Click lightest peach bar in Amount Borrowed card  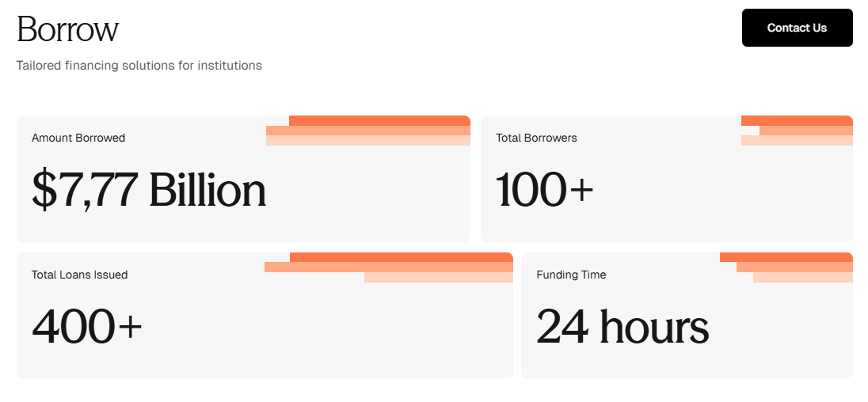tap(368, 141)
